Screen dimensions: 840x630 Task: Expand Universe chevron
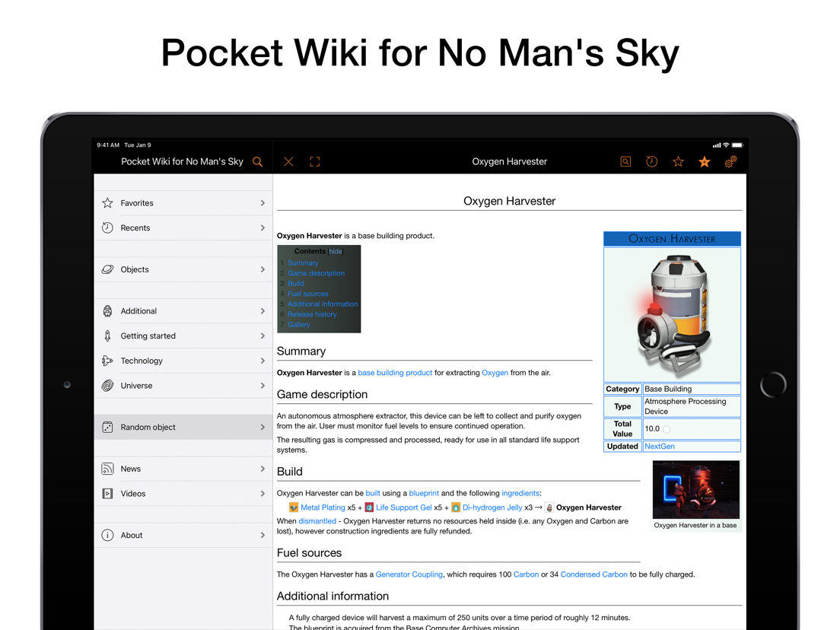[262, 386]
